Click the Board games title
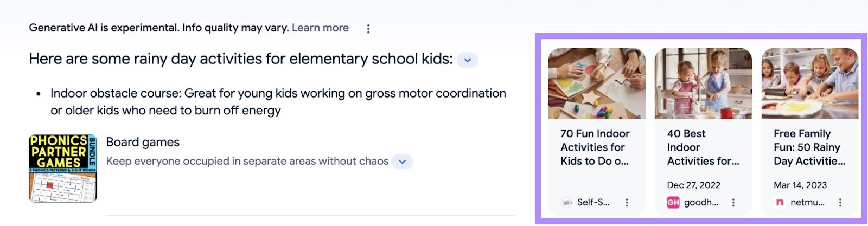 (x=143, y=142)
